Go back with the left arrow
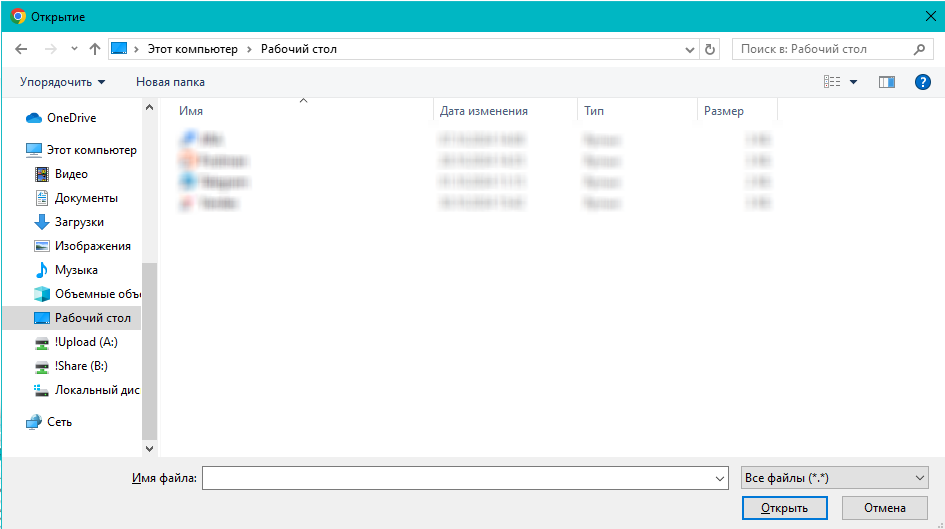Image resolution: width=945 pixels, height=529 pixels. [x=21, y=49]
